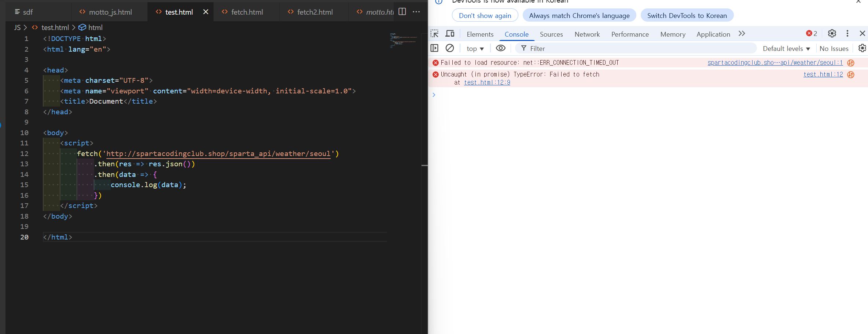Click the error icon beside Uncaught TypeError
This screenshot has height=334, width=868.
tap(435, 74)
